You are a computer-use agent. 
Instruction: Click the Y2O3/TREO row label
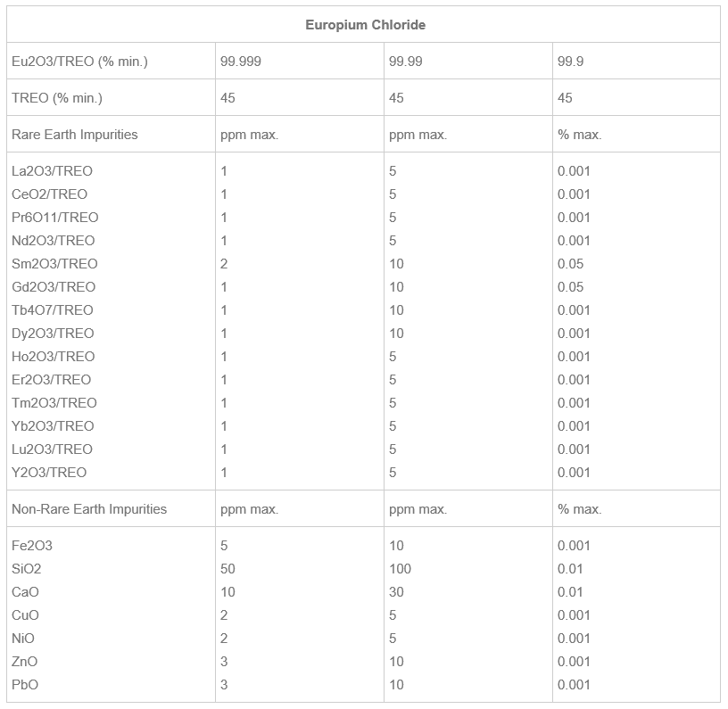coord(49,473)
